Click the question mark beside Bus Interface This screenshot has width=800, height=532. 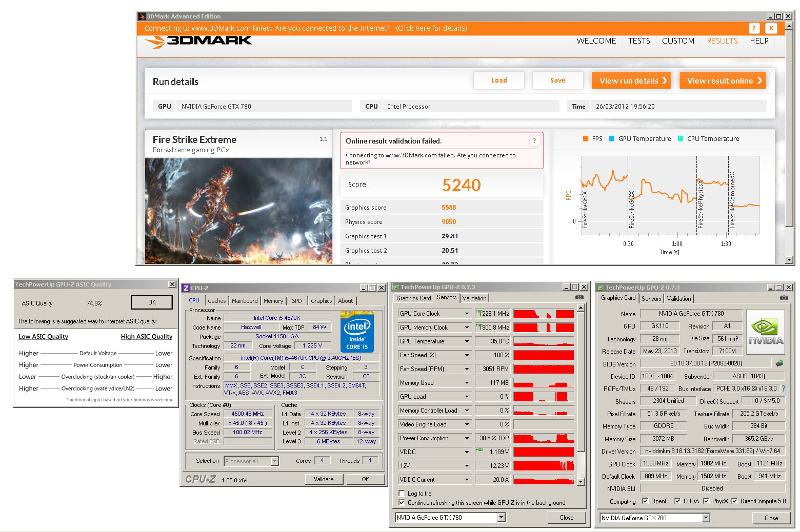click(784, 389)
